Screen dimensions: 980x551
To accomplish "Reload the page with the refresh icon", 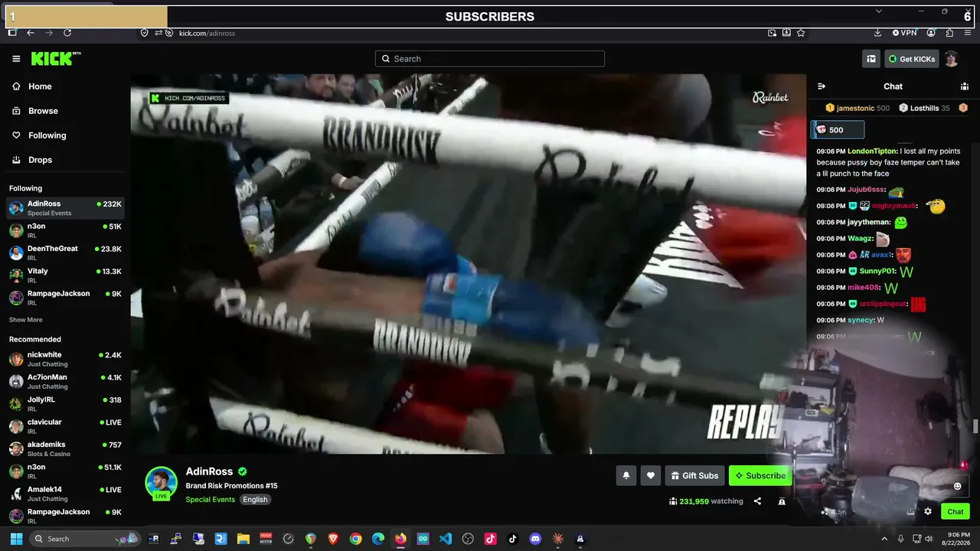I will pyautogui.click(x=67, y=33).
